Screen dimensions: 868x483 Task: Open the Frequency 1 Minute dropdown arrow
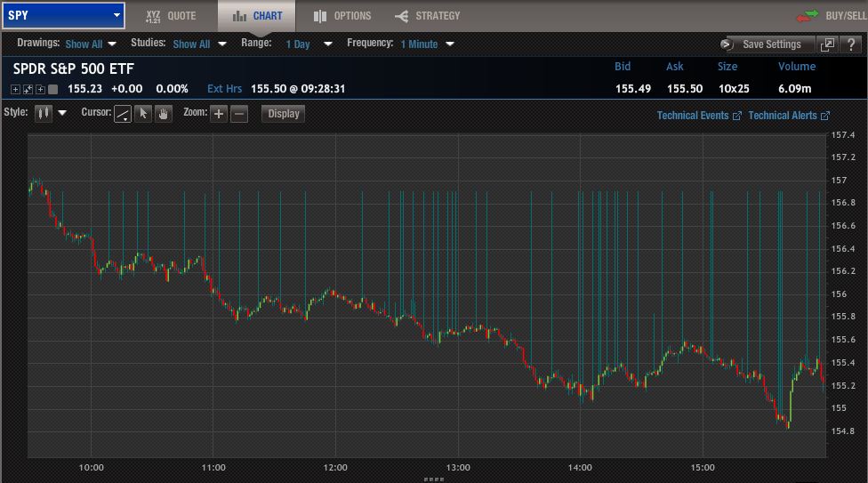(450, 44)
